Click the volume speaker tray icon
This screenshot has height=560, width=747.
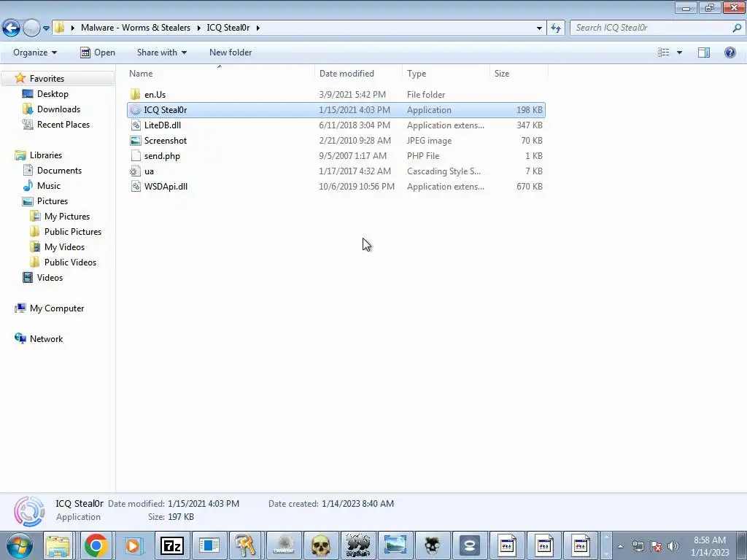[673, 546]
